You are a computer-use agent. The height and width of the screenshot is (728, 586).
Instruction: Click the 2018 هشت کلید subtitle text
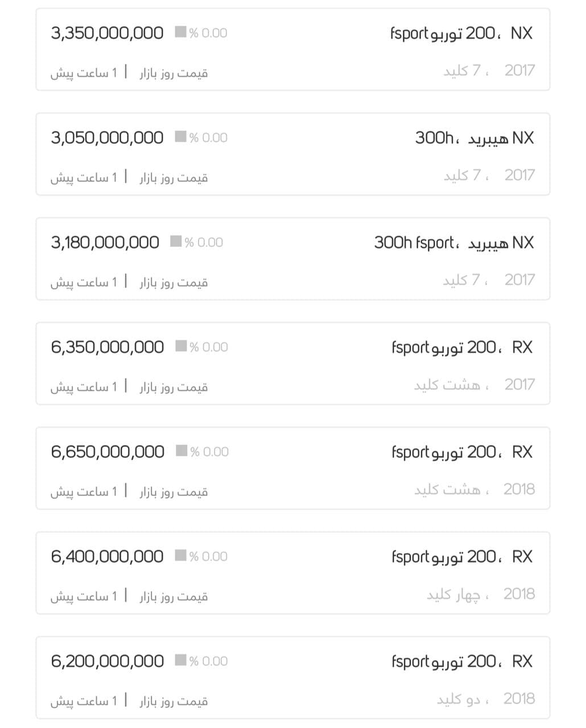point(474,489)
